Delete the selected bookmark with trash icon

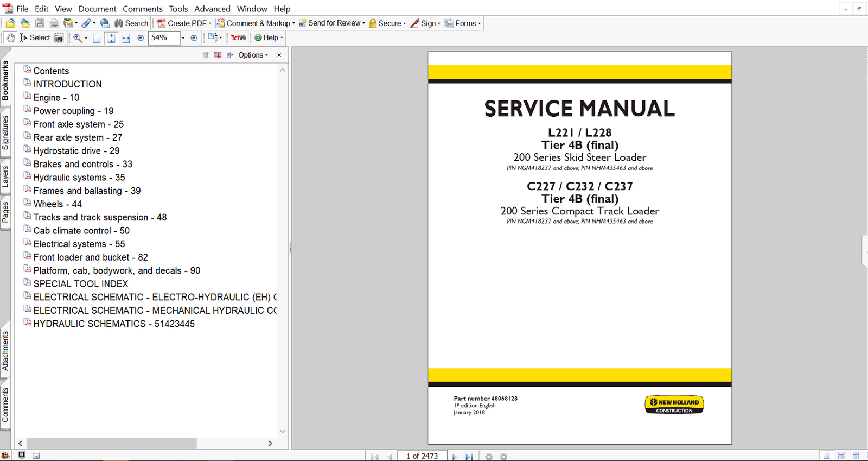click(x=206, y=55)
